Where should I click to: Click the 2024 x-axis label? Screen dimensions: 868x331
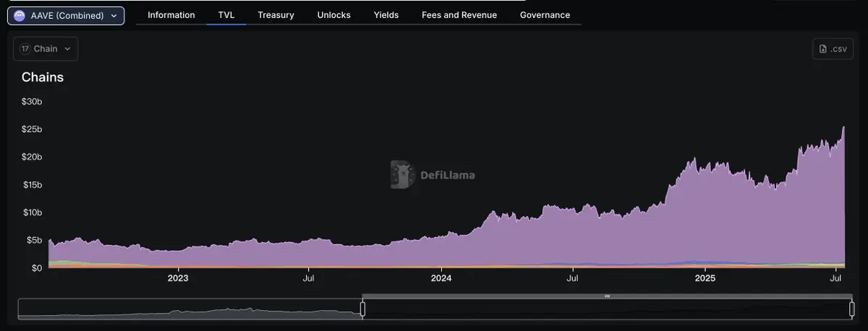point(441,278)
